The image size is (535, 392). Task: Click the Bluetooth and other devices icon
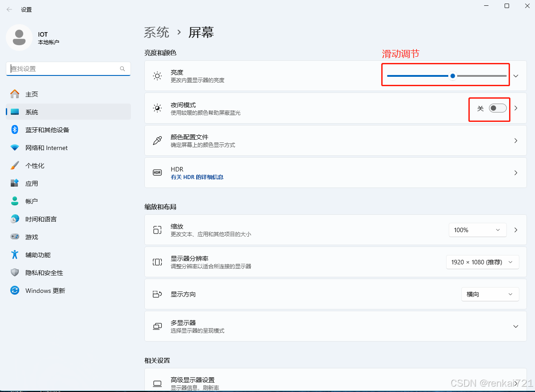[x=15, y=130]
